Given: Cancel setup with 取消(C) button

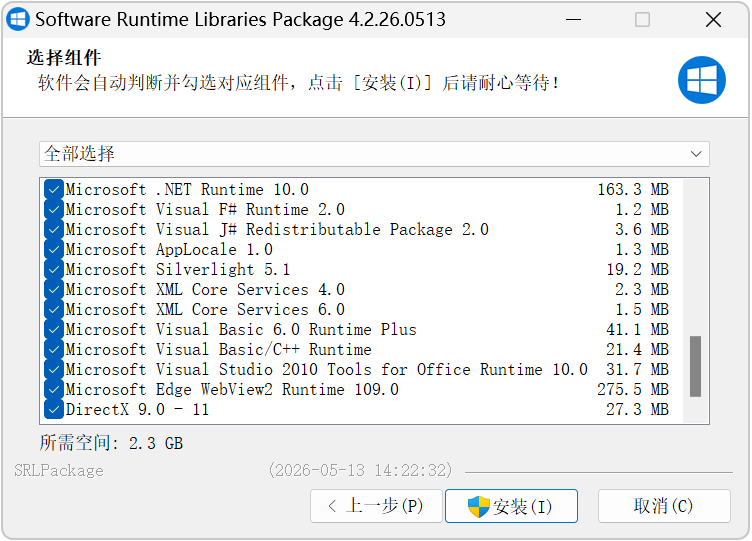Looking at the screenshot, I should (x=664, y=506).
